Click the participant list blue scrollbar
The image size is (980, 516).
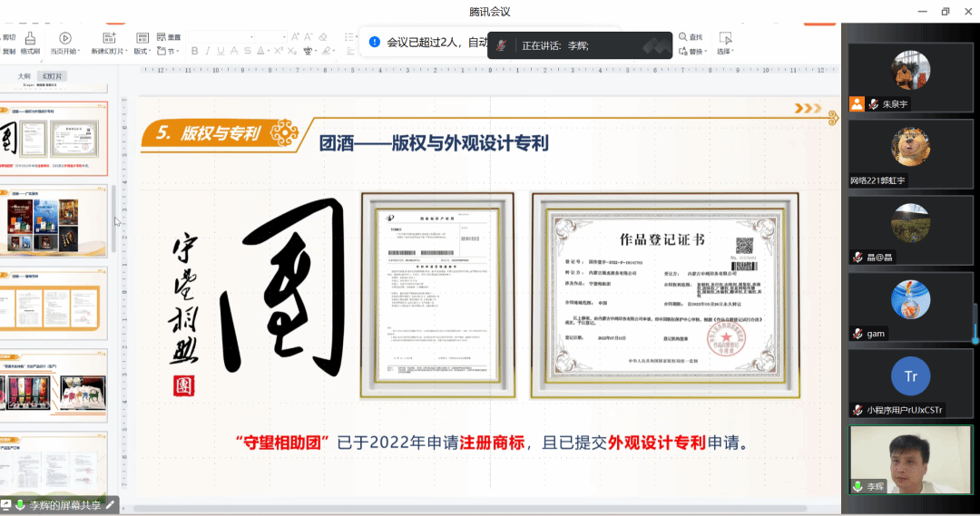(x=975, y=323)
